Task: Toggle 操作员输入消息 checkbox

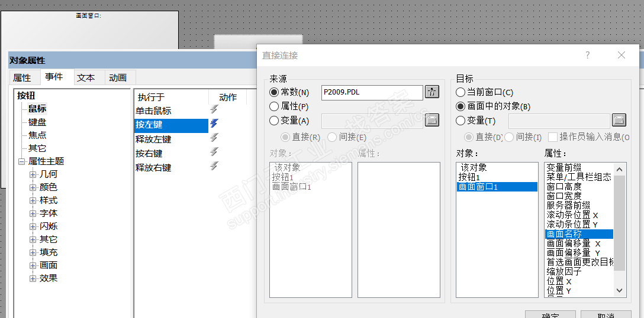Action: coord(553,137)
